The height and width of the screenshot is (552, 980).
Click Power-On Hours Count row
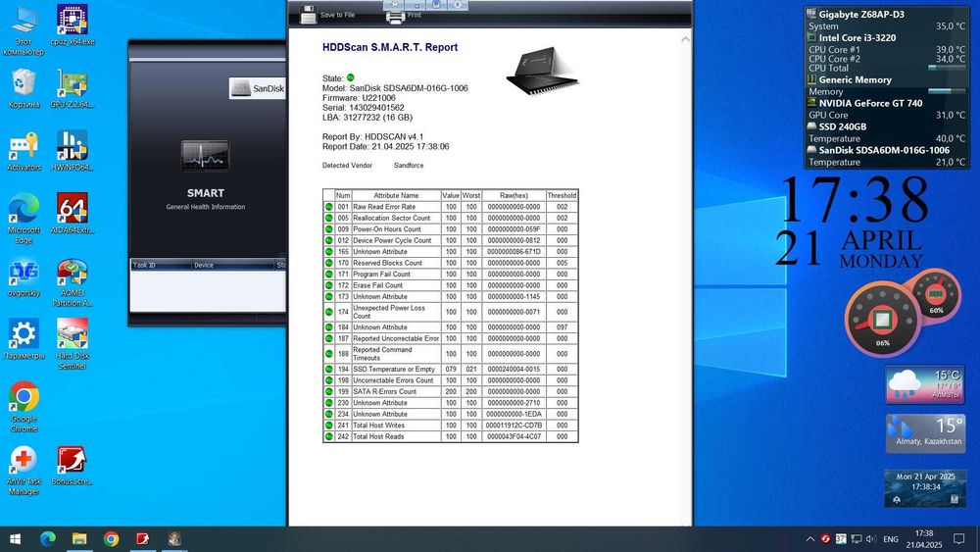point(451,229)
